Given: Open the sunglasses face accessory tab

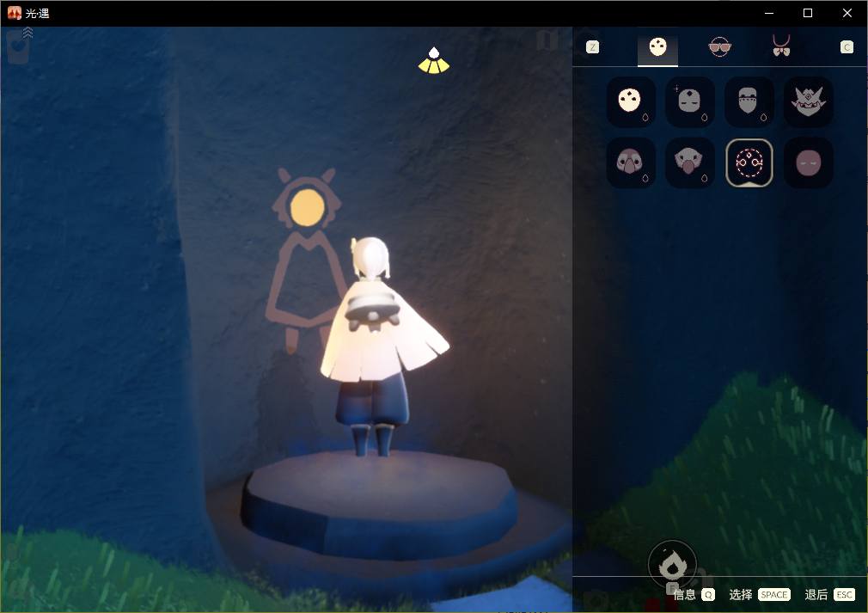Looking at the screenshot, I should point(719,47).
